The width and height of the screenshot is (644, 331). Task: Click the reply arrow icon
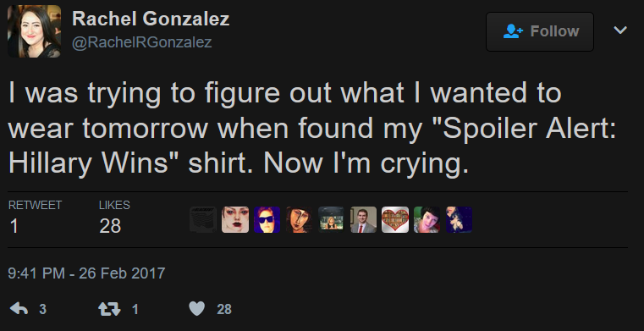[x=19, y=309]
